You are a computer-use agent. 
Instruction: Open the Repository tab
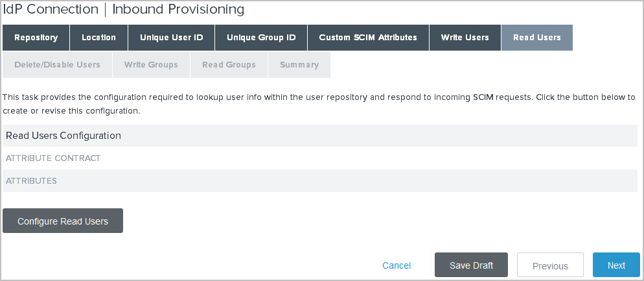[x=36, y=38]
